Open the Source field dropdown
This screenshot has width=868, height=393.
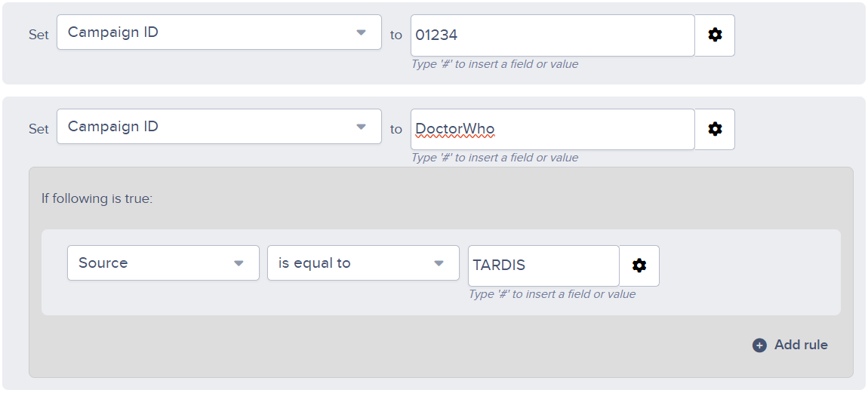(163, 263)
